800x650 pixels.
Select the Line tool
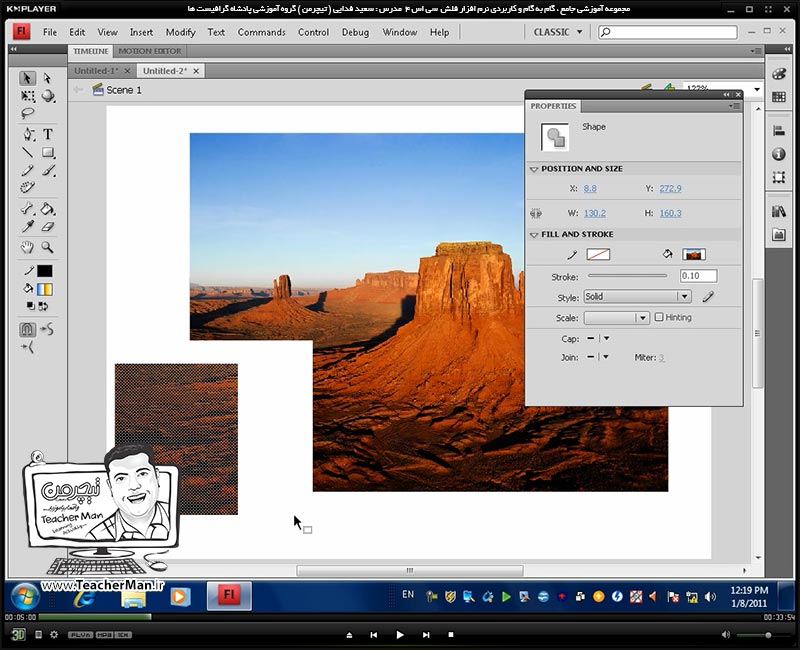28,152
